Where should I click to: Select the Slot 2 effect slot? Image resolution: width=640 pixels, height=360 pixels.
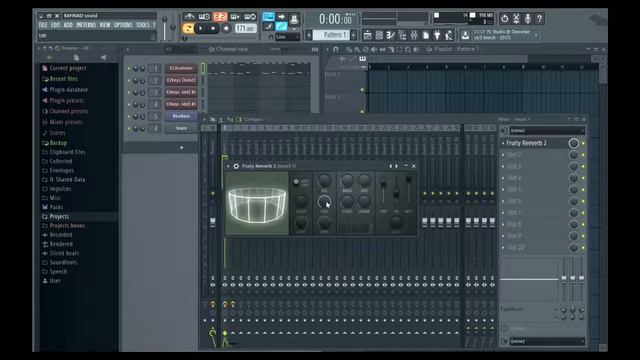[x=513, y=155]
